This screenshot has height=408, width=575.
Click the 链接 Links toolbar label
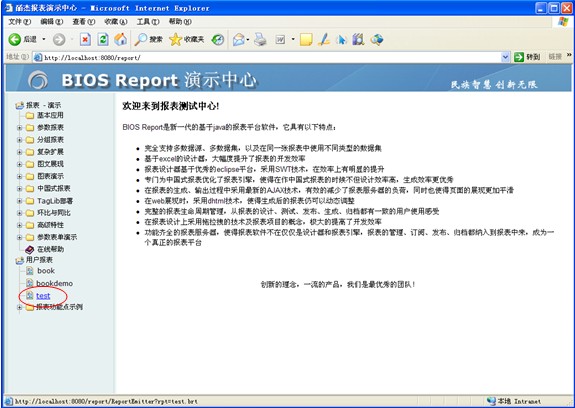coord(555,56)
